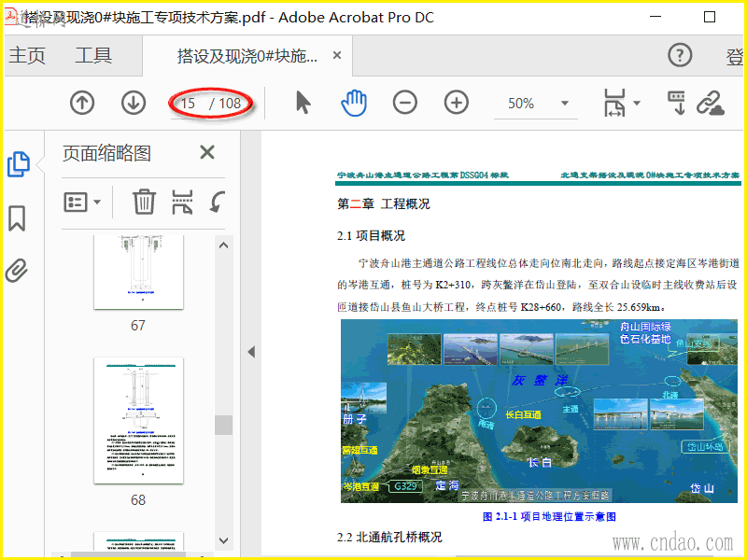Click the scrolling mode download icon
747x560 pixels.
[676, 103]
